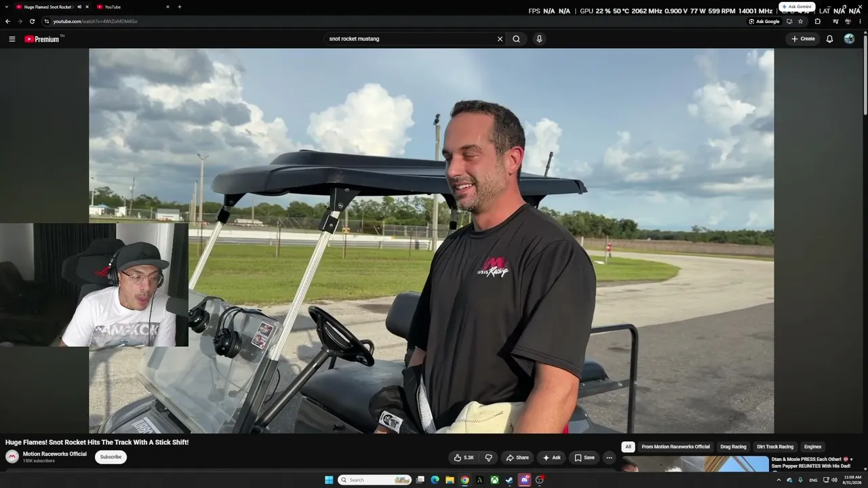This screenshot has height=488, width=868.
Task: Click the Windows taskbar search box
Action: pyautogui.click(x=374, y=480)
